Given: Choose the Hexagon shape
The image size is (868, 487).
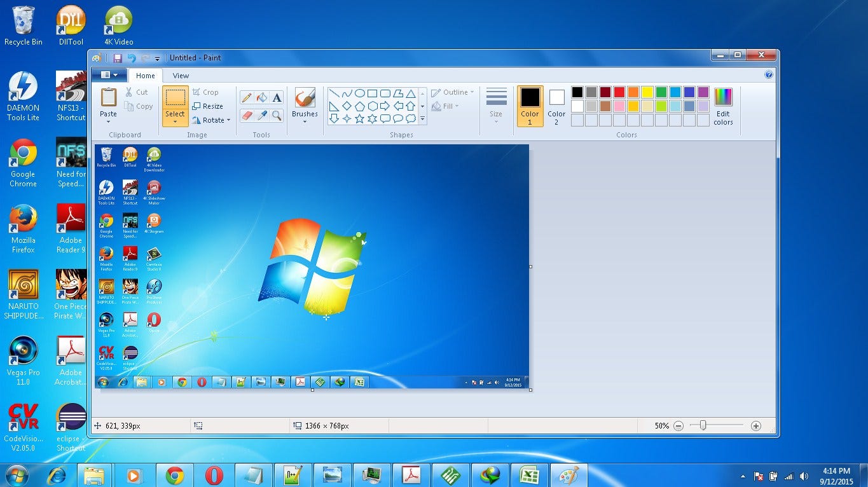Looking at the screenshot, I should click(x=372, y=106).
